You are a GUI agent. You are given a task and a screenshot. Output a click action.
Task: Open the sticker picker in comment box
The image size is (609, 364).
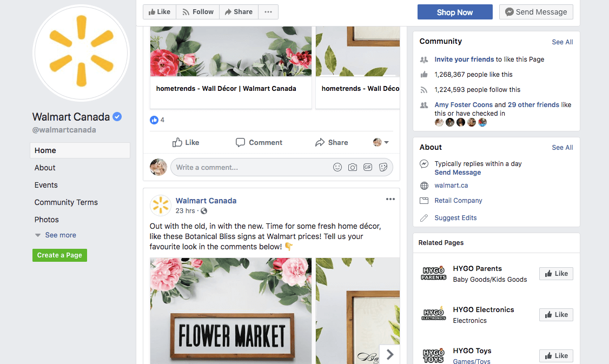(x=383, y=168)
